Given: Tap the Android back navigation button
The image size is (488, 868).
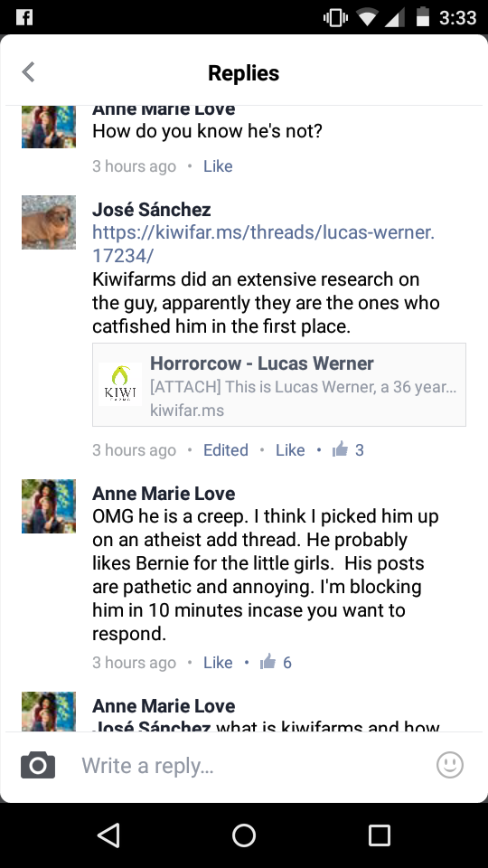Looking at the screenshot, I should [x=108, y=835].
